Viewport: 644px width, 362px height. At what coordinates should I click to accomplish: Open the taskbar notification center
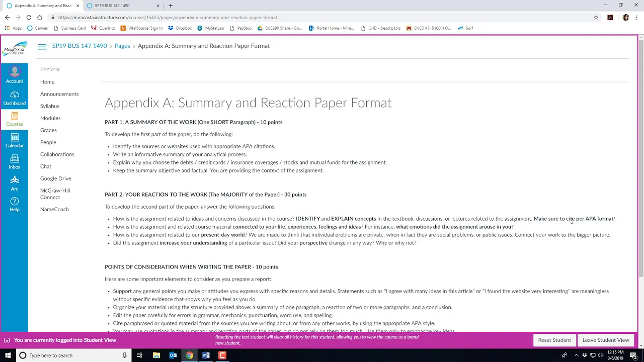click(x=633, y=355)
